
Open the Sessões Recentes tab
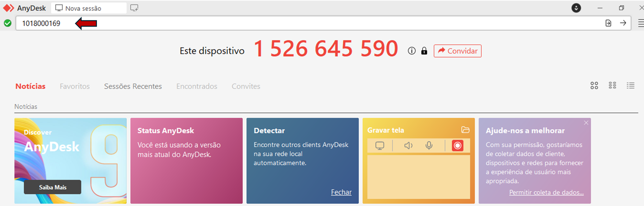point(133,86)
